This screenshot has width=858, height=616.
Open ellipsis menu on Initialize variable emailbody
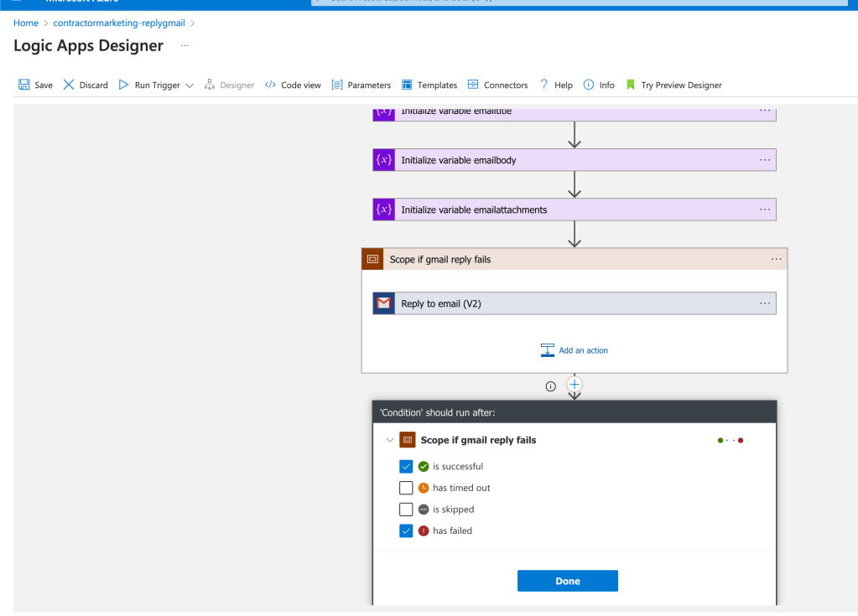pyautogui.click(x=765, y=160)
